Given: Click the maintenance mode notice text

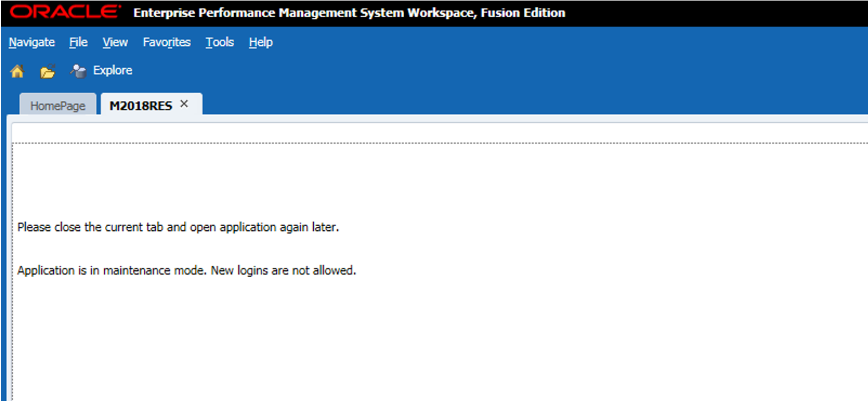Looking at the screenshot, I should [112, 271].
